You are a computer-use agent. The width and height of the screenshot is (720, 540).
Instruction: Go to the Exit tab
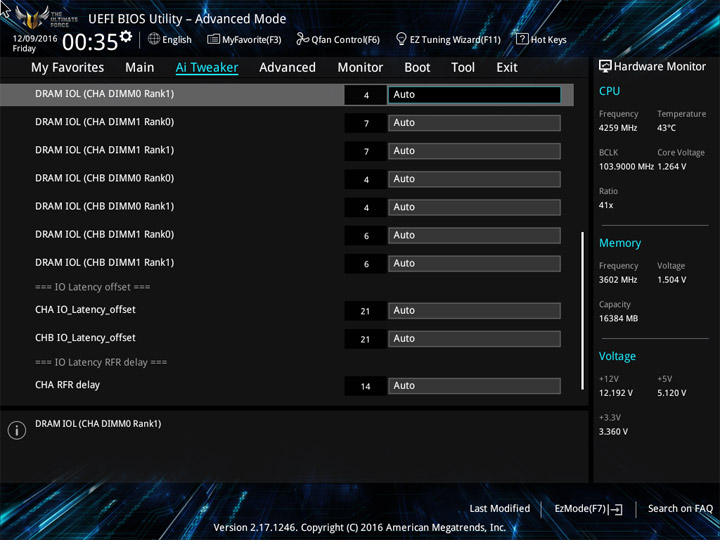pyautogui.click(x=507, y=68)
